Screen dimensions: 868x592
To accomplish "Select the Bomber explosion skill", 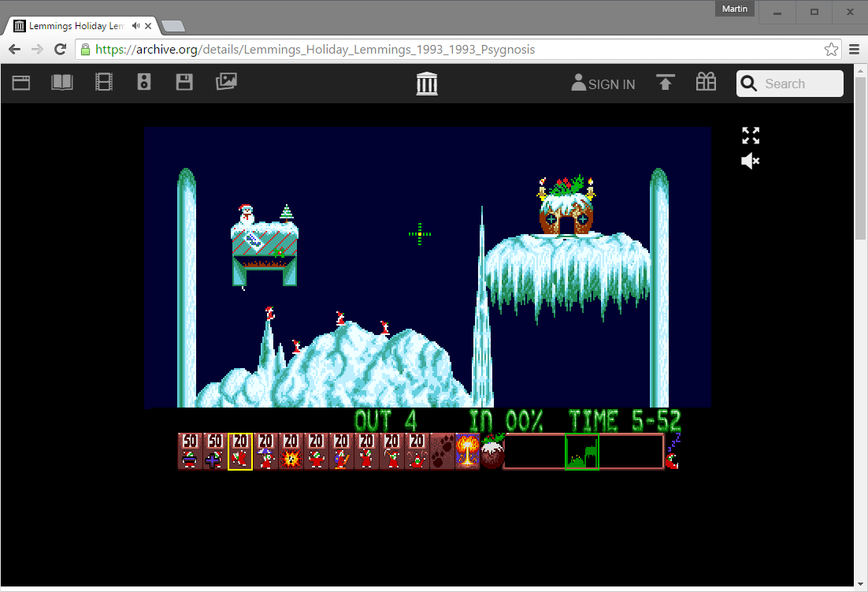I will 291,452.
